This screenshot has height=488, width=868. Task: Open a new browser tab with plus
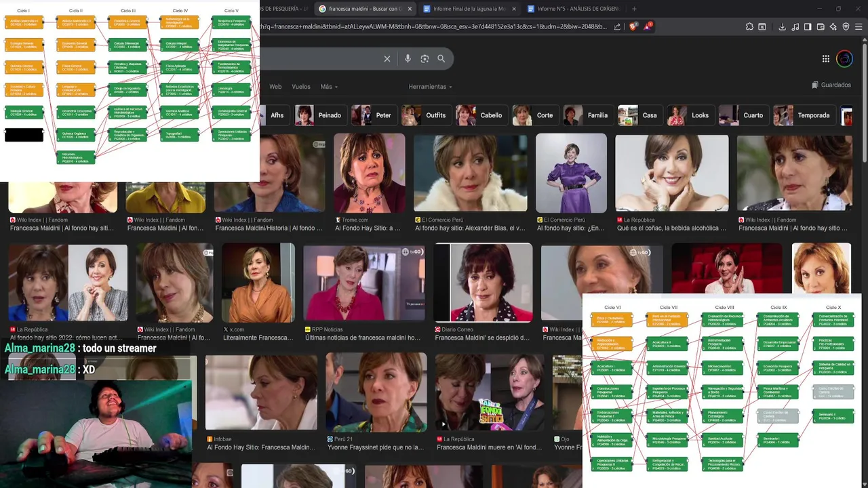coord(634,9)
